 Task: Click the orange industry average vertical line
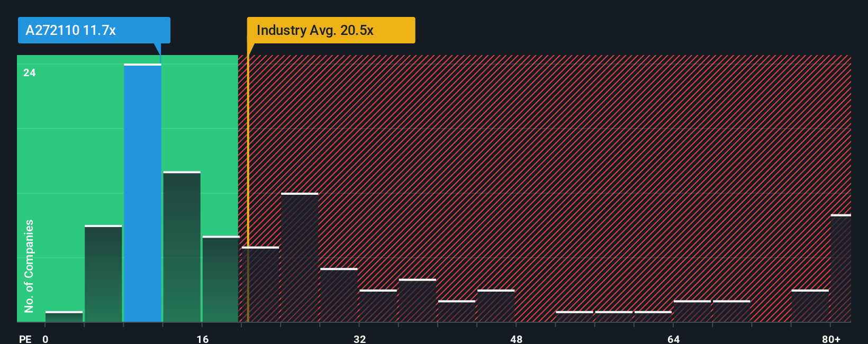(248, 188)
